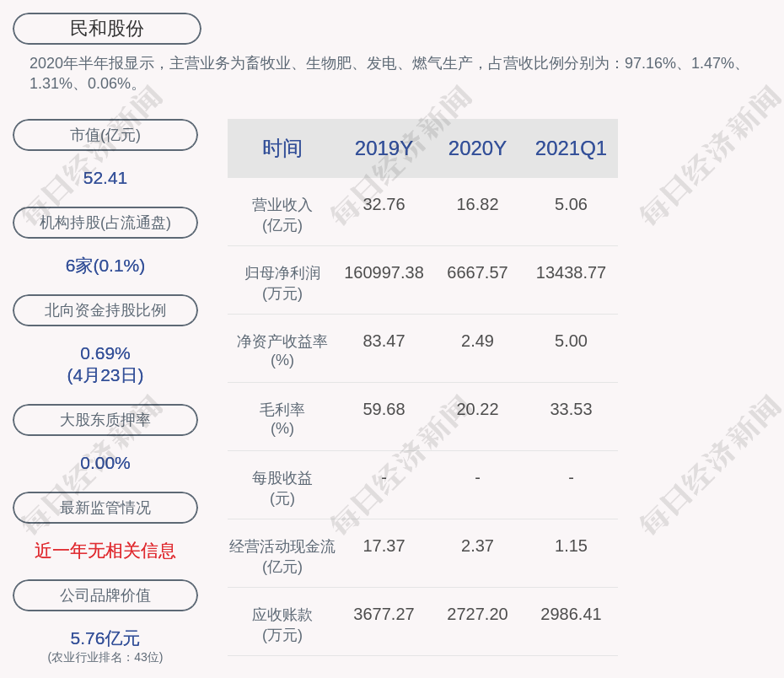Image resolution: width=784 pixels, height=678 pixels.
Task: Click gross margin value 33.53
Action: [x=571, y=410]
